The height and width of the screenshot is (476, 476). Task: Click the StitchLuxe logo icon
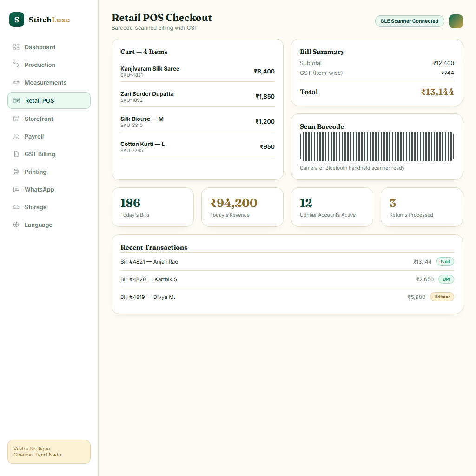17,20
